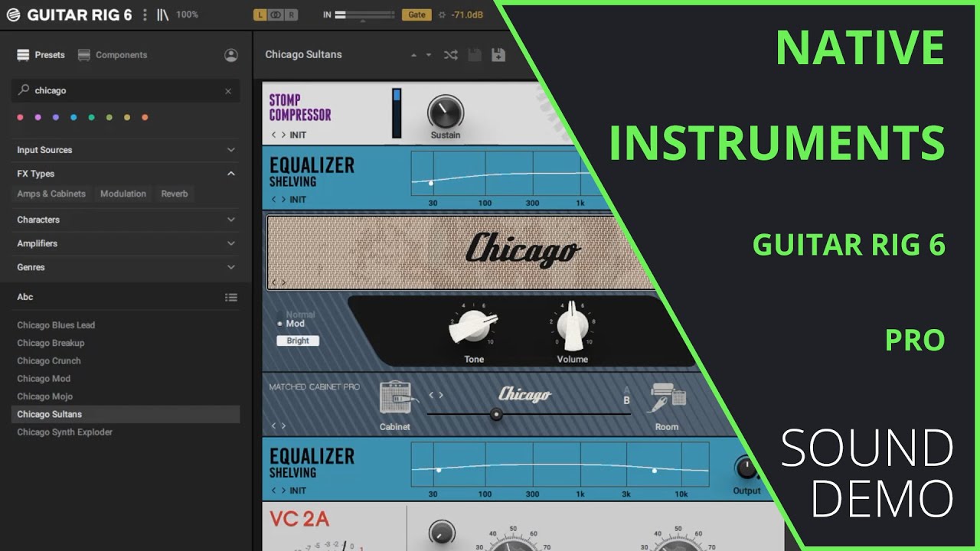Open the user account icon
The width and height of the screenshot is (980, 551).
point(230,55)
